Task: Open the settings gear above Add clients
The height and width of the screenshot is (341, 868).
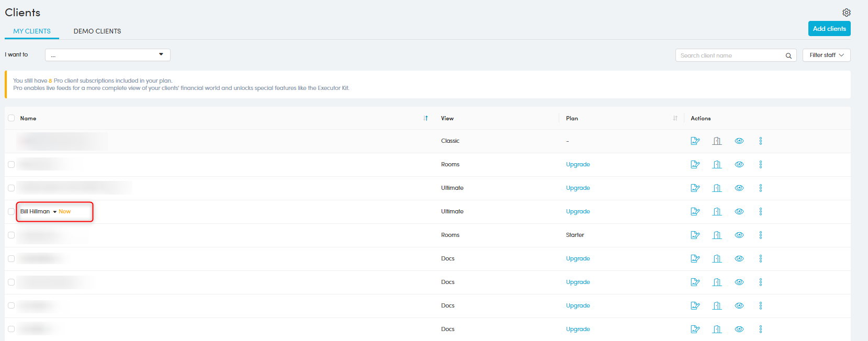Action: [x=846, y=13]
